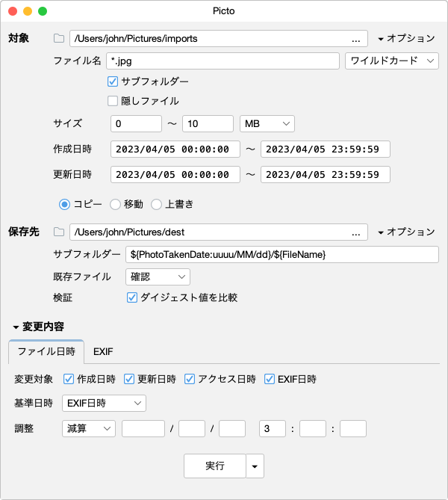Toggle the 更新日時 change-target checkbox

(129, 379)
